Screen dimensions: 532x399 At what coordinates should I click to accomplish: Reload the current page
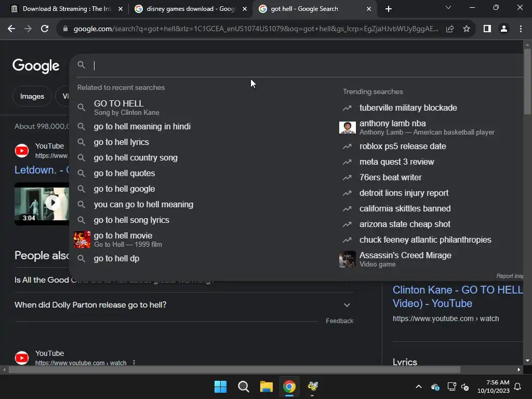click(x=45, y=29)
